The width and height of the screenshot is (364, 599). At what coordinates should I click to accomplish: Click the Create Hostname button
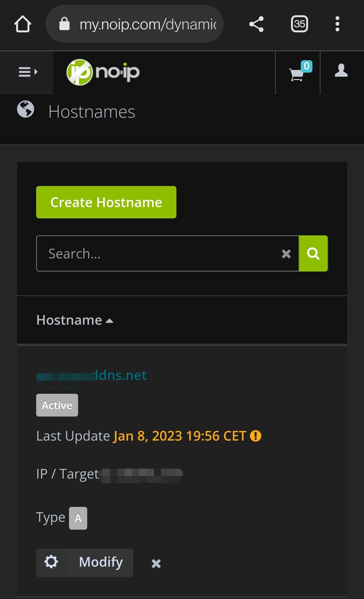click(106, 202)
